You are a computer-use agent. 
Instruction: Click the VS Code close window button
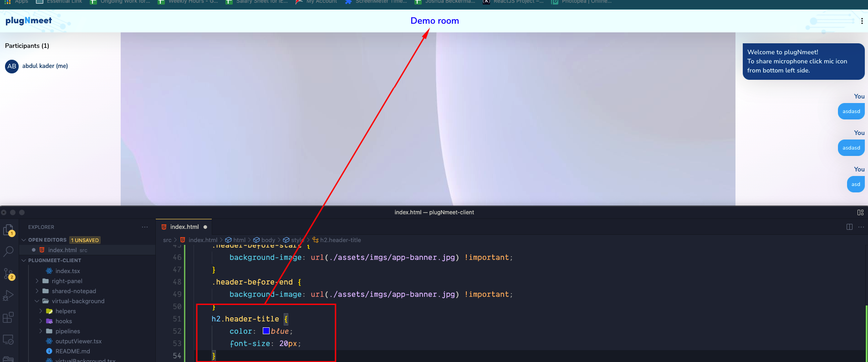coord(4,212)
